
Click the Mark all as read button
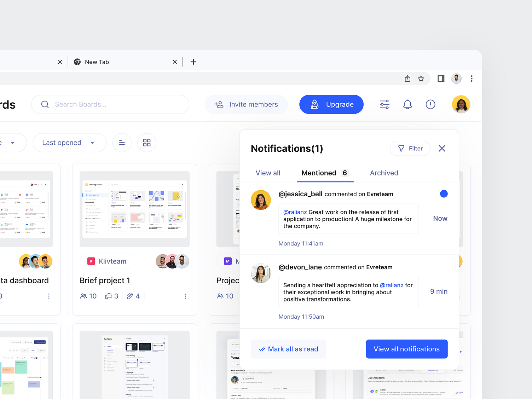tap(288, 349)
